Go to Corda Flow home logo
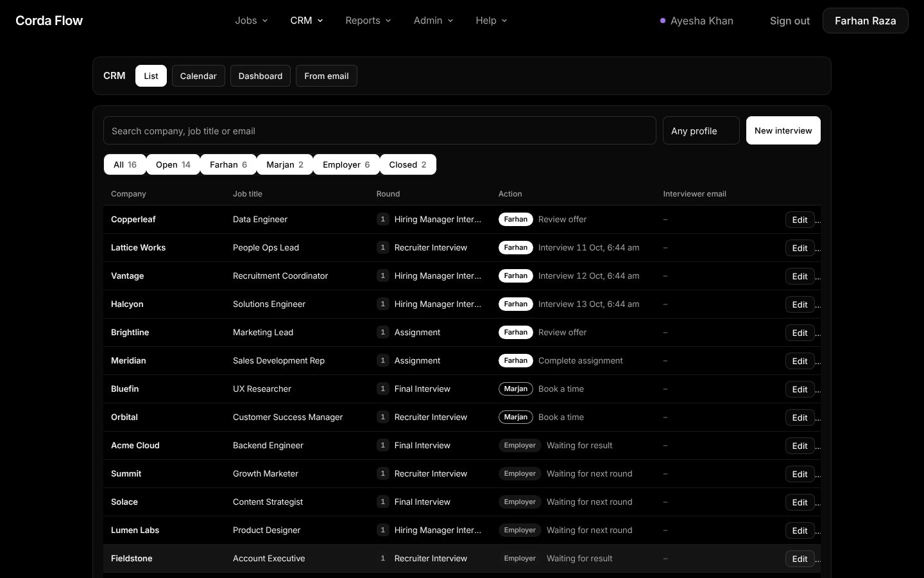This screenshot has width=924, height=578. coord(49,21)
